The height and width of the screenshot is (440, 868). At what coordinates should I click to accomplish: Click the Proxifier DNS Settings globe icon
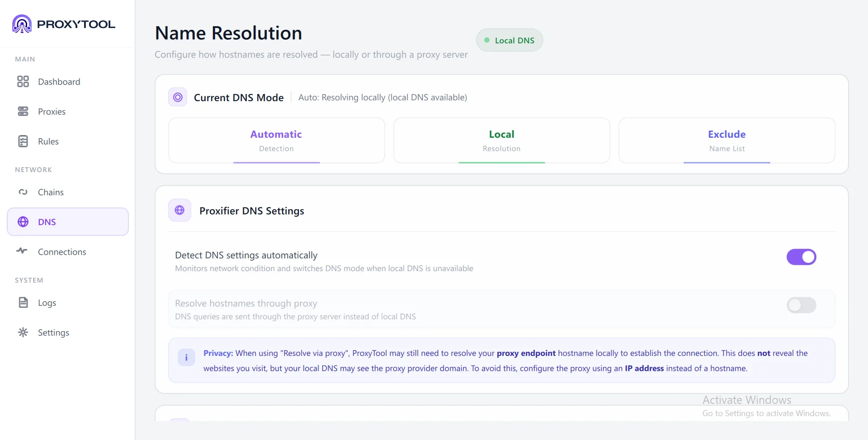point(179,210)
